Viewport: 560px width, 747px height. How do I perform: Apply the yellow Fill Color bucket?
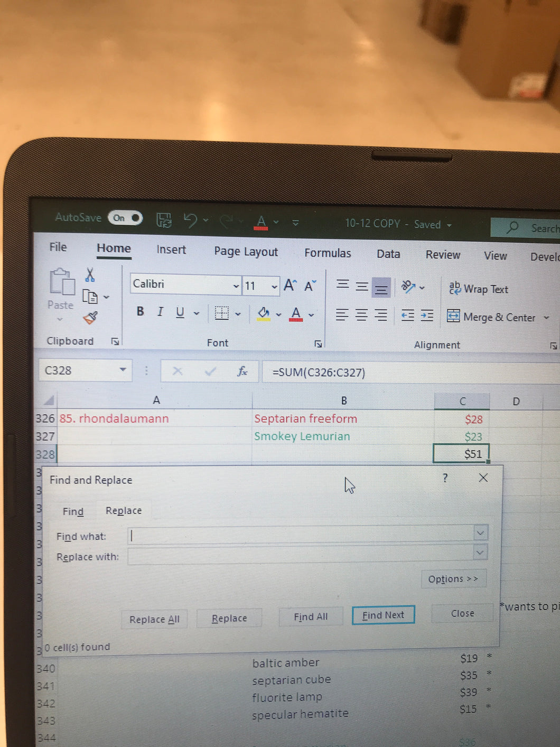point(263,313)
